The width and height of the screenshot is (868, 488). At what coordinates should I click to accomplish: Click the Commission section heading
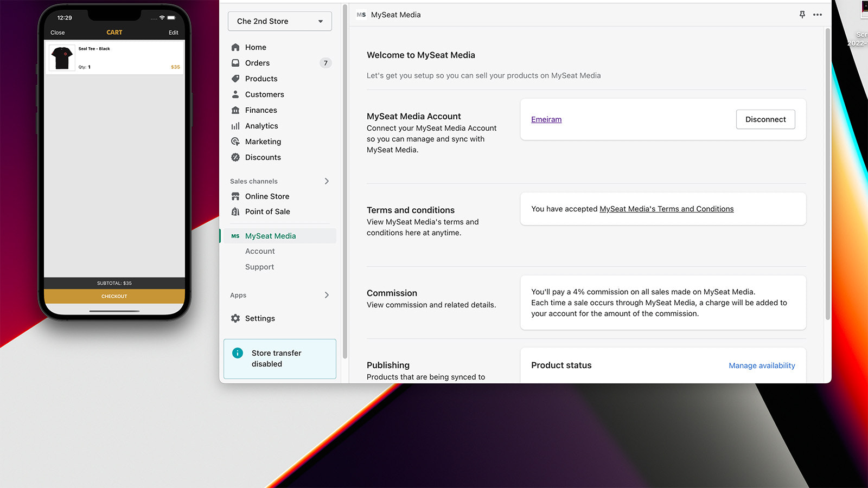point(392,293)
